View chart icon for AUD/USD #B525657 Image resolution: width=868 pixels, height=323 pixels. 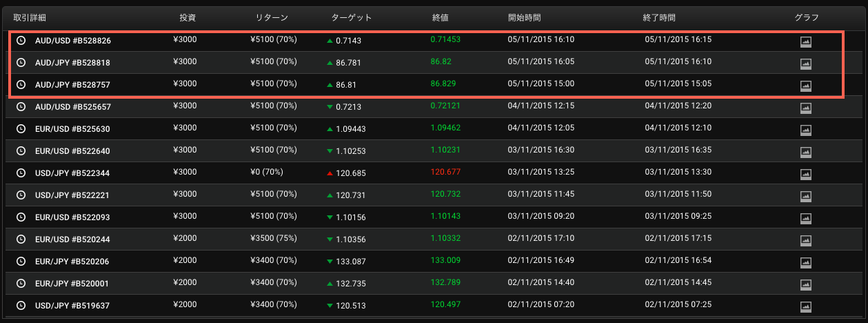[805, 108]
